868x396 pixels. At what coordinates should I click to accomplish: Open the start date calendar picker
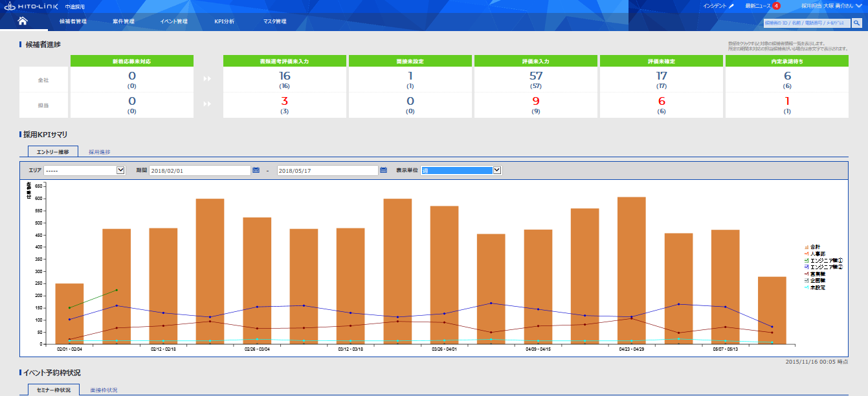(x=256, y=170)
